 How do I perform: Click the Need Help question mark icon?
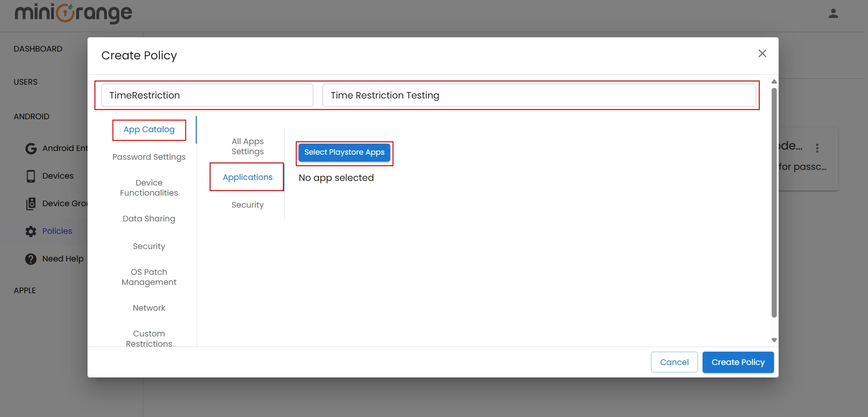click(x=30, y=259)
